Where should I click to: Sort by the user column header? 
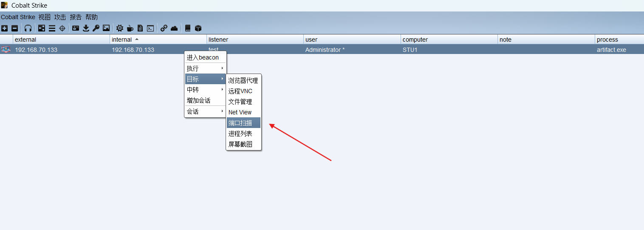coord(352,40)
